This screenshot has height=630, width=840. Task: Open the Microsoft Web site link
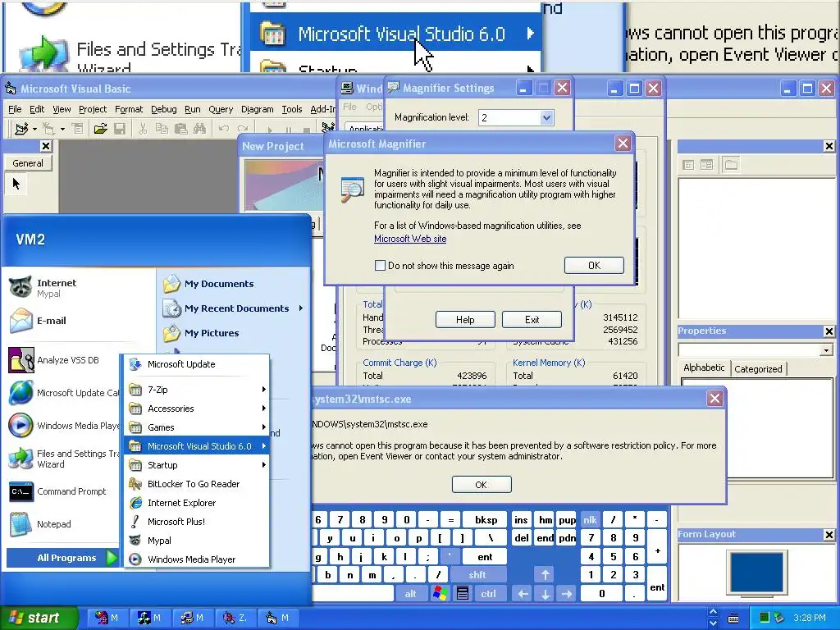(x=410, y=239)
